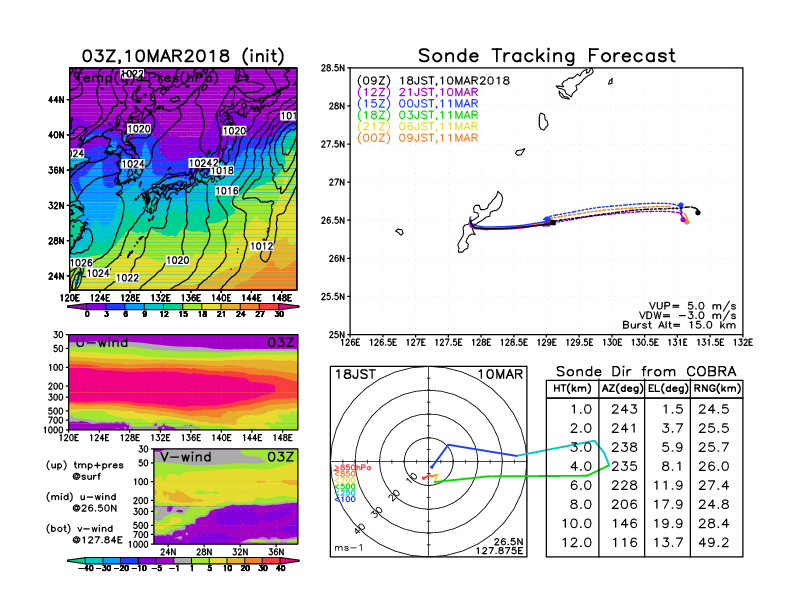Click the "1026" isobar label on map
Image resolution: width=792 pixels, height=612 pixels.
[x=81, y=263]
